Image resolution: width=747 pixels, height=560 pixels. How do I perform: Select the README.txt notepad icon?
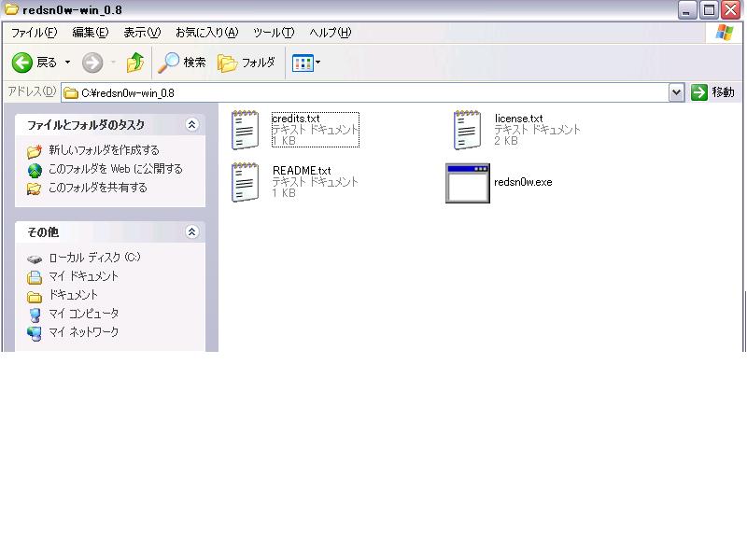246,182
